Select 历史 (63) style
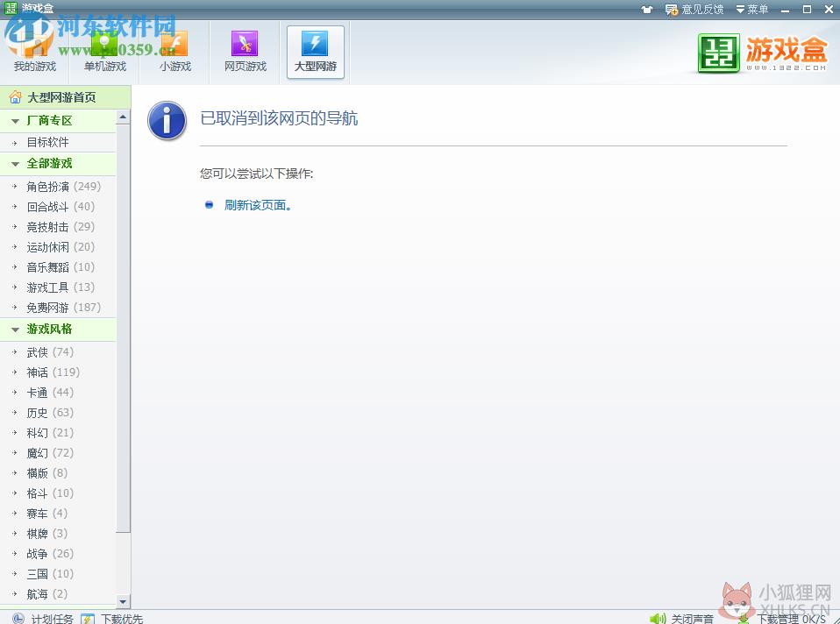Screen dimensions: 840x624 tap(58, 413)
